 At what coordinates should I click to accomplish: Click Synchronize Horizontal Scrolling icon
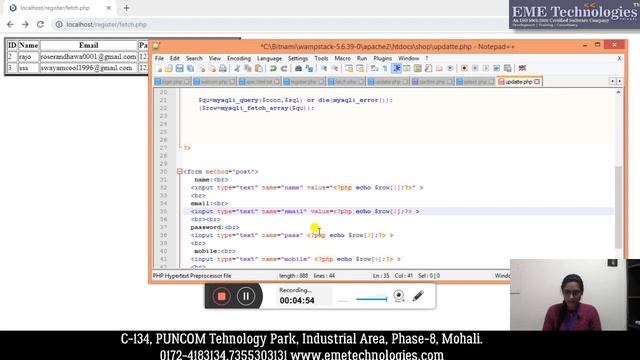(360, 68)
